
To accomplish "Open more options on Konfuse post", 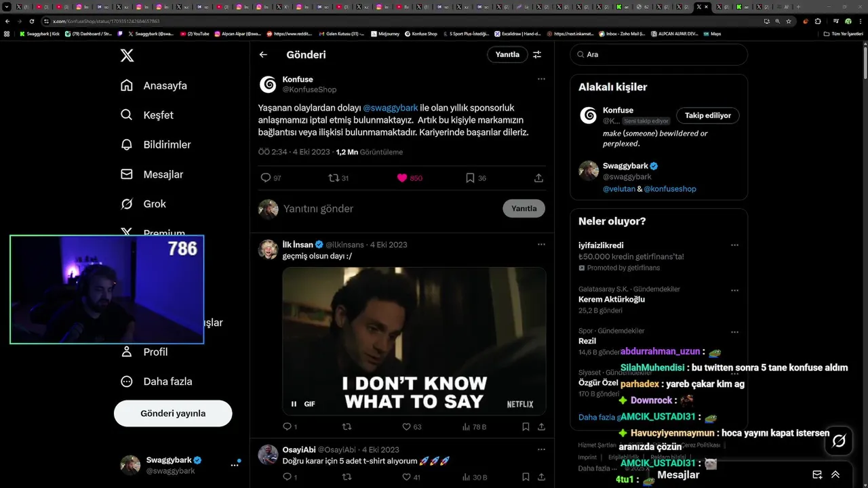I will [541, 79].
